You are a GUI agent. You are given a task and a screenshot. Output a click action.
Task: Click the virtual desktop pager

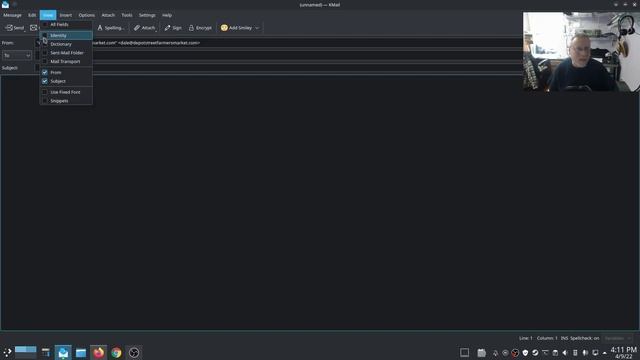coord(26,353)
